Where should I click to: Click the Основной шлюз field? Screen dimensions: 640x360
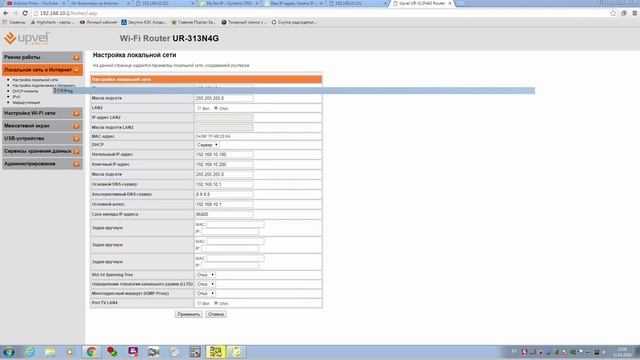point(224,204)
